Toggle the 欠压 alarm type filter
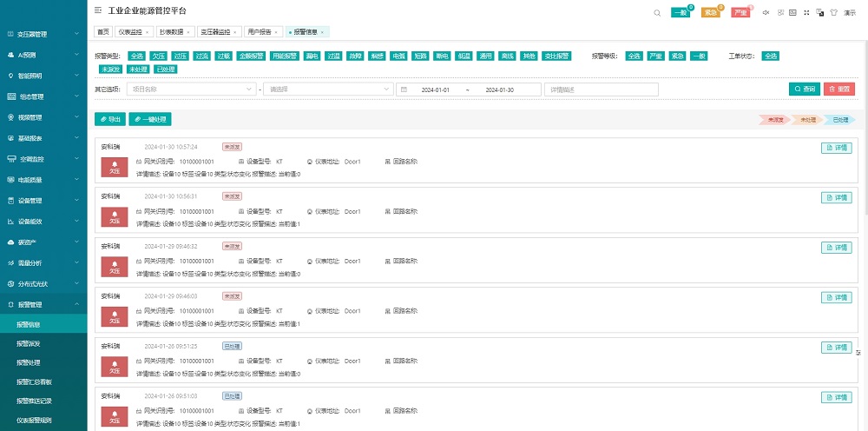The height and width of the screenshot is (431, 868). coord(158,56)
